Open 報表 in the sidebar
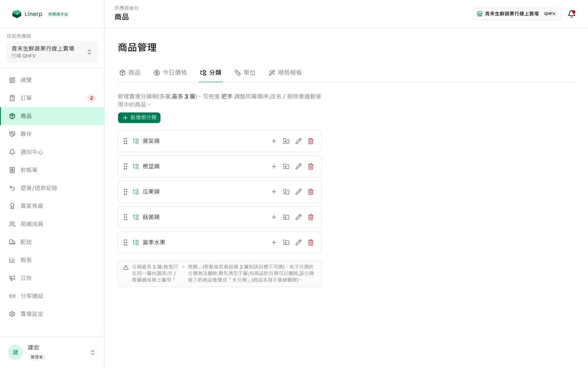 pyautogui.click(x=52, y=260)
